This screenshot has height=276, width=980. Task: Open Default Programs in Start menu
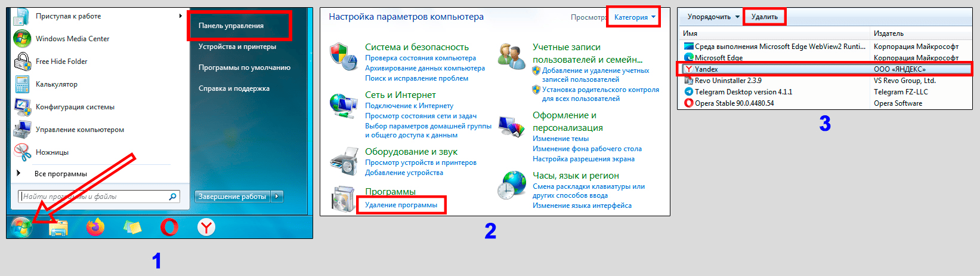(245, 68)
